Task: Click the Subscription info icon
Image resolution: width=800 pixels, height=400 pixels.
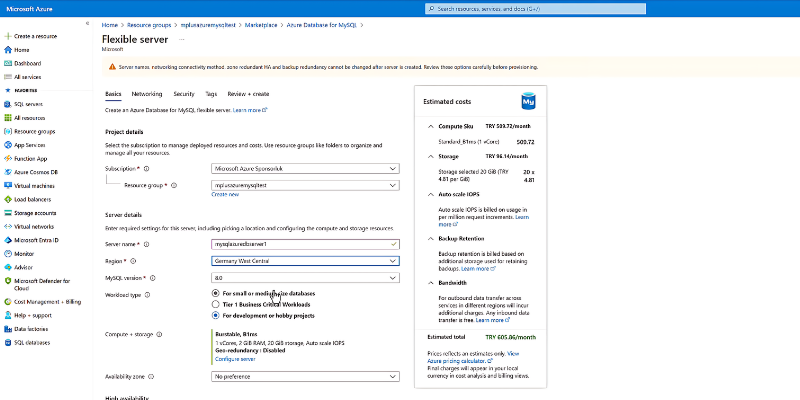Action: pyautogui.click(x=146, y=168)
